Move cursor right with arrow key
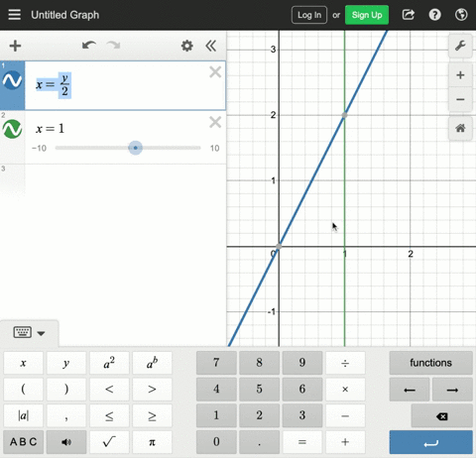The width and height of the screenshot is (476, 458). pos(452,390)
